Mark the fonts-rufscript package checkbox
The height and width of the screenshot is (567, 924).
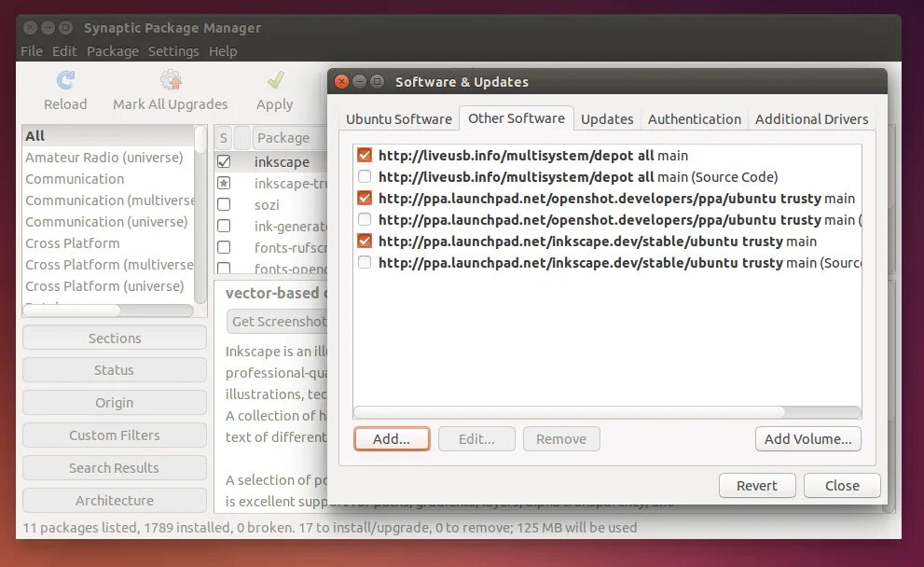pos(224,247)
